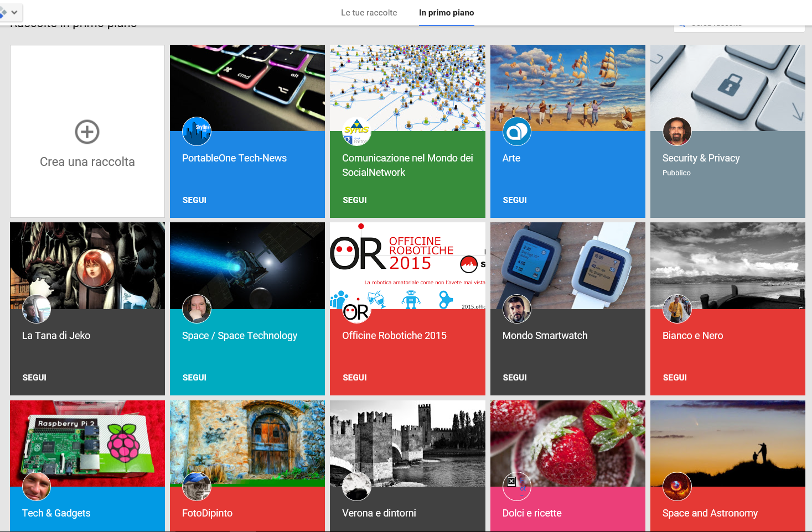
Task: Open FotoDipinto collection title
Action: click(x=207, y=513)
